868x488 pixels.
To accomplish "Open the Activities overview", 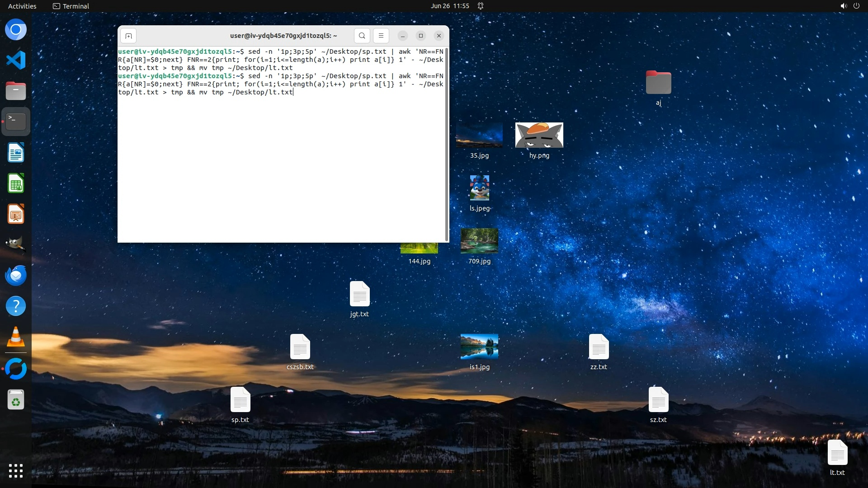I will coord(22,6).
